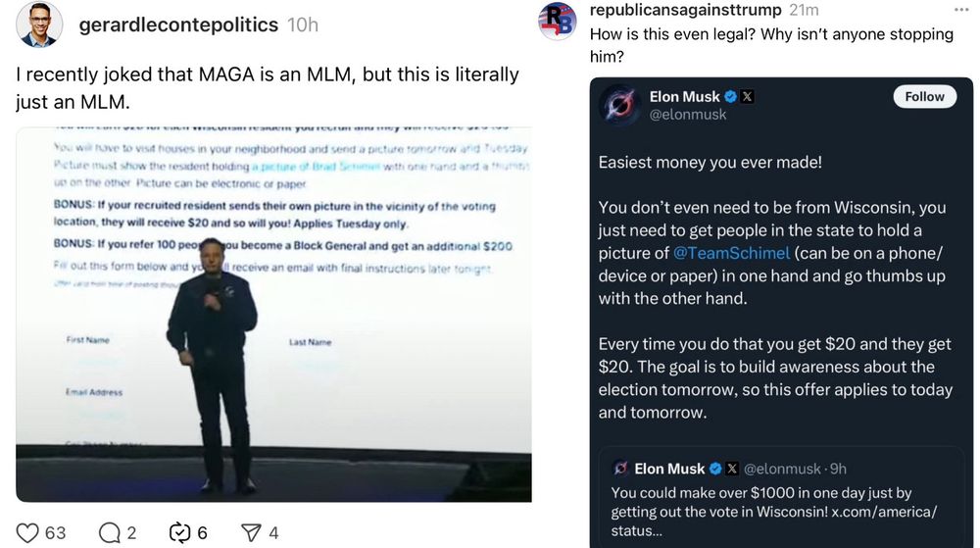Click the 10h timestamp on left post

pyautogui.click(x=303, y=25)
